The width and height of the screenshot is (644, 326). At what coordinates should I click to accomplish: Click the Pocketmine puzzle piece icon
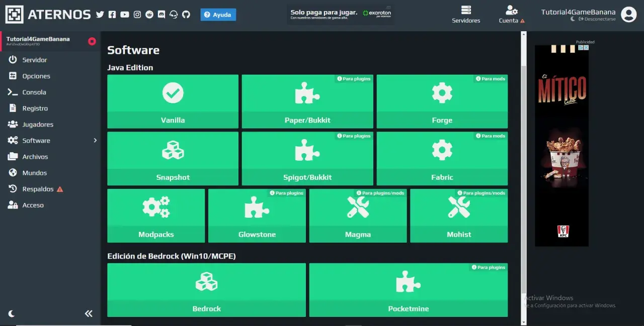coord(409,281)
